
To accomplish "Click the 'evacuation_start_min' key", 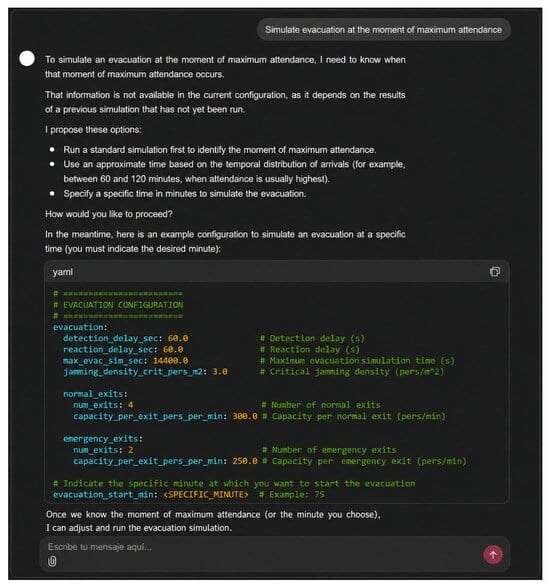I will [103, 494].
